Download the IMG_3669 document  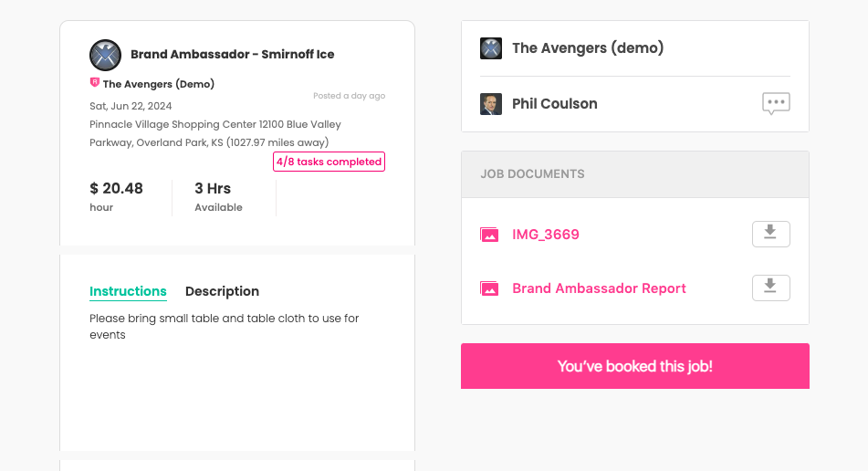(x=770, y=234)
